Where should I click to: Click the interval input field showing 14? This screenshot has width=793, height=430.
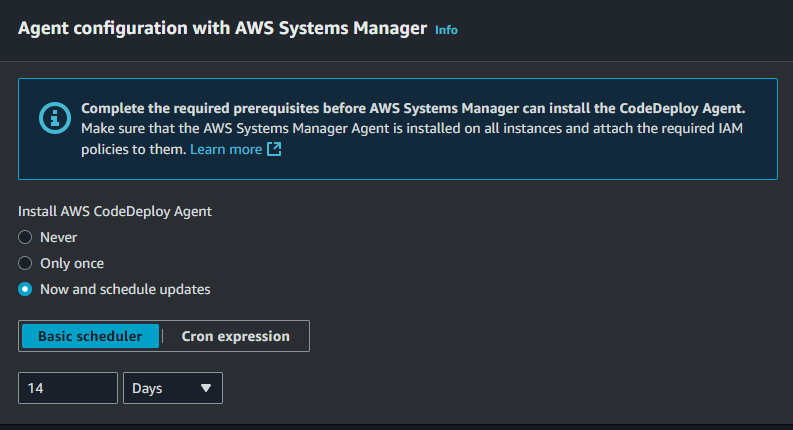point(68,388)
